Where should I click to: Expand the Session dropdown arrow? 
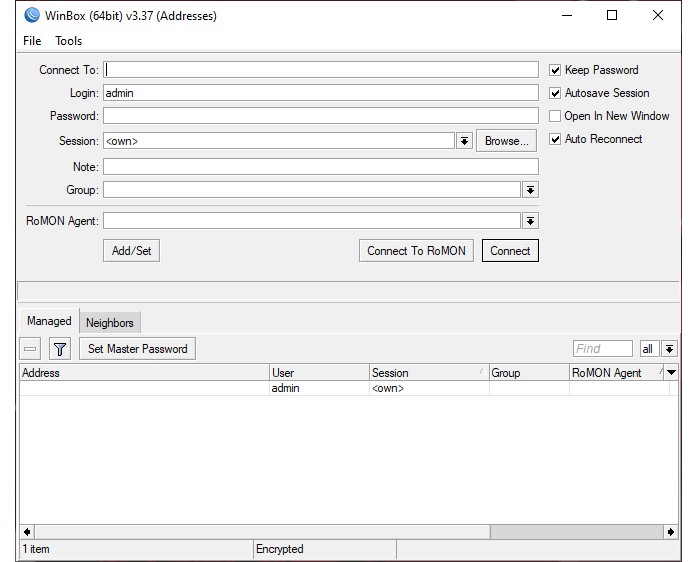coord(464,141)
